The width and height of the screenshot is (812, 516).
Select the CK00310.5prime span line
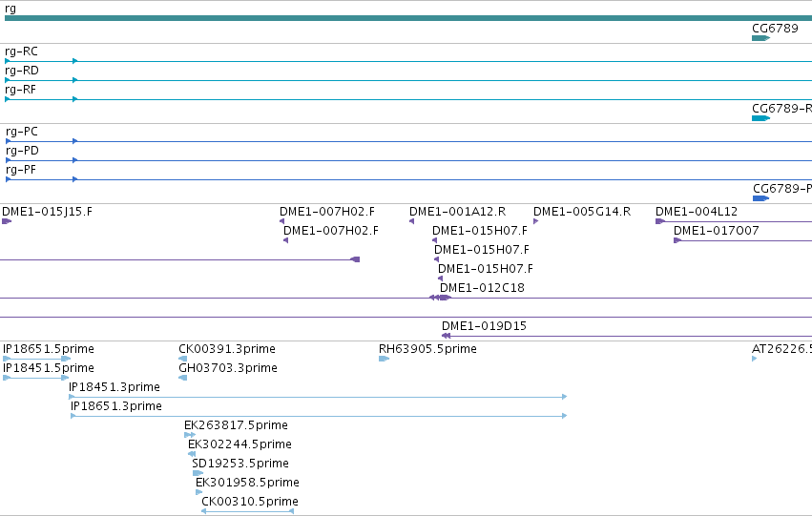click(x=247, y=511)
